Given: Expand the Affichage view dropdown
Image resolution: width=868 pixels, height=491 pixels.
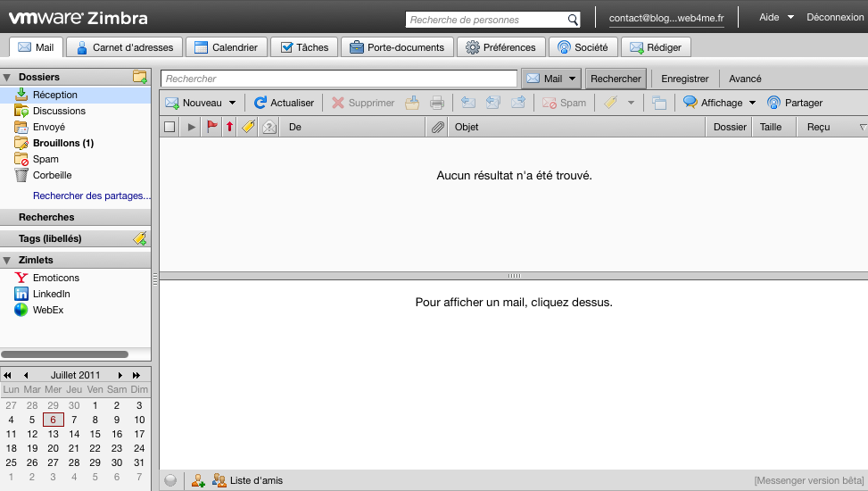Looking at the screenshot, I should click(x=752, y=103).
